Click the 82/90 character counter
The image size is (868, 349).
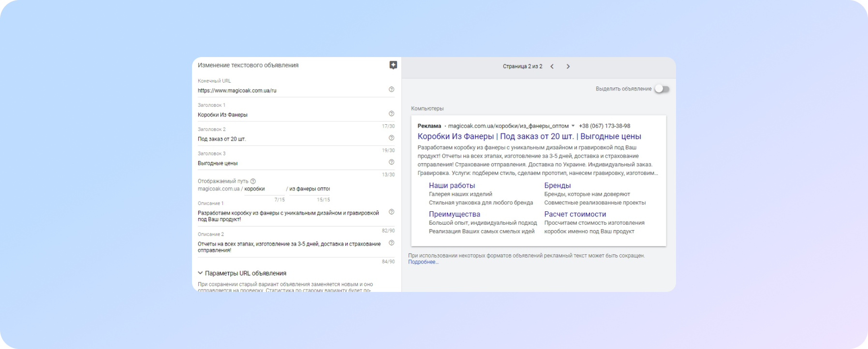[x=388, y=231]
